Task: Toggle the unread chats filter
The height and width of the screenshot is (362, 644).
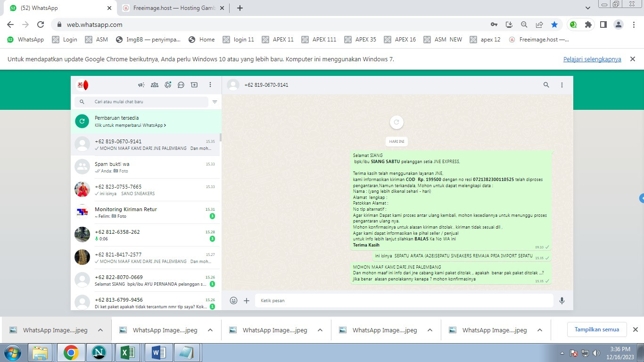Action: click(215, 102)
